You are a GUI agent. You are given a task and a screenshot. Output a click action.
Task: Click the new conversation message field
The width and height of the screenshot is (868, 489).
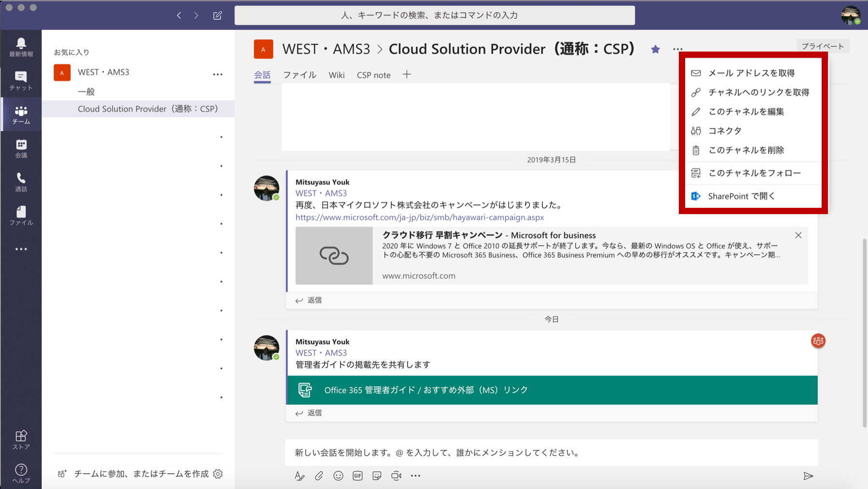[x=552, y=452]
